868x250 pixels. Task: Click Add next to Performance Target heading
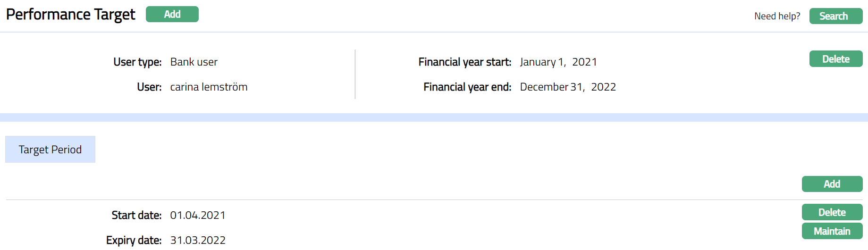point(172,14)
